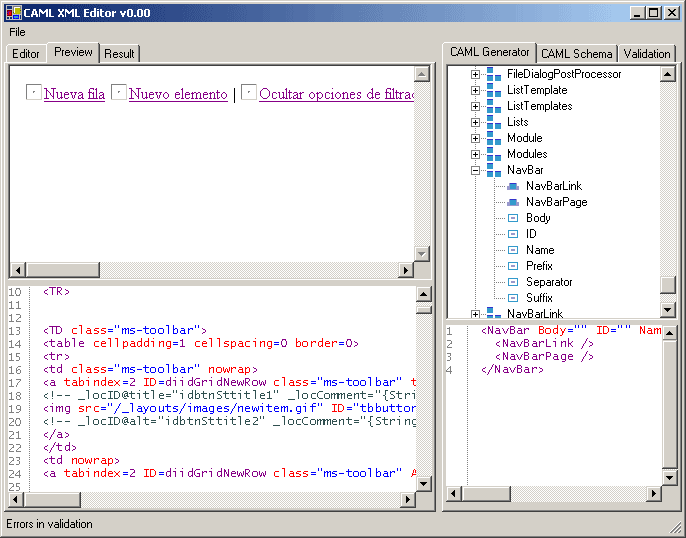Expand the ListTemplates tree node
The height and width of the screenshot is (538, 686).
point(475,106)
